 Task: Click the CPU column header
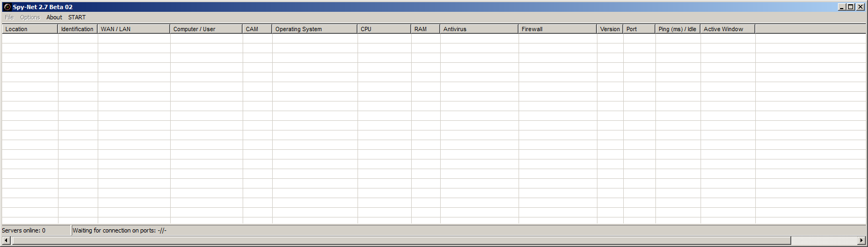pos(384,29)
